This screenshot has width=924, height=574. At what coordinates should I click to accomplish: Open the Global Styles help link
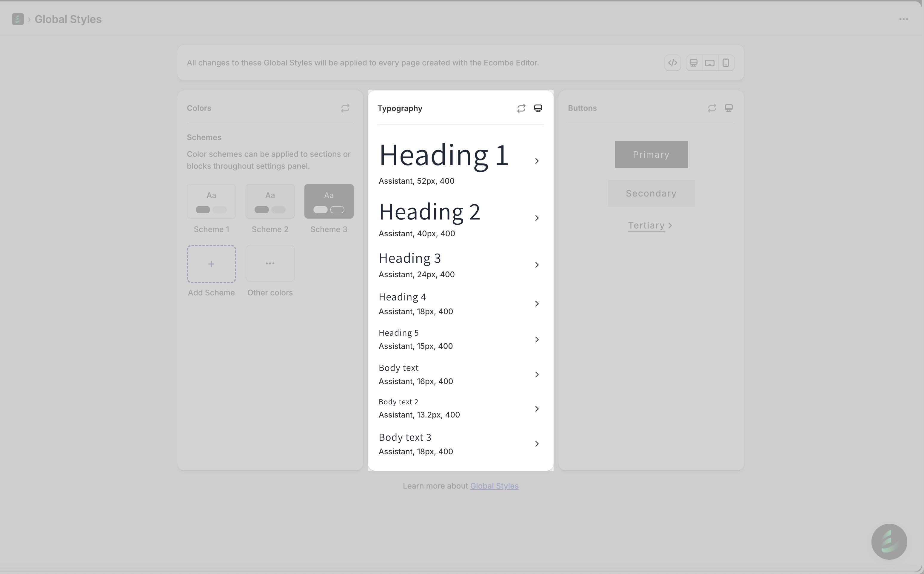tap(494, 486)
